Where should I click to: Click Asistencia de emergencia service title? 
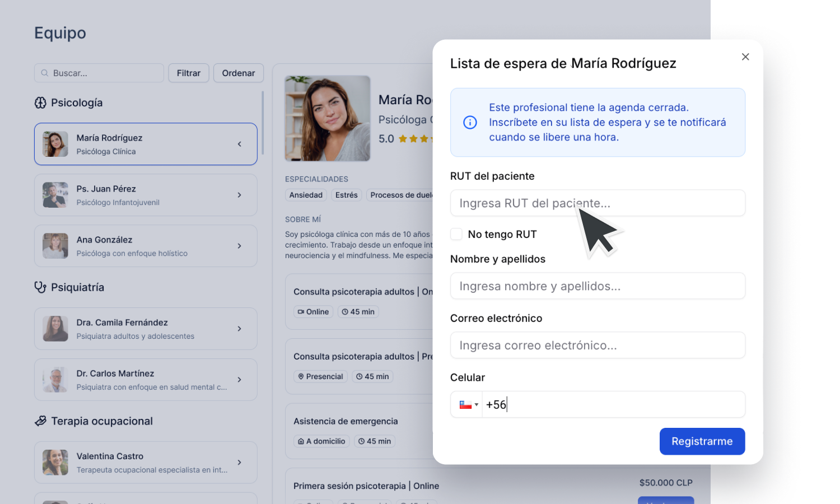click(346, 421)
